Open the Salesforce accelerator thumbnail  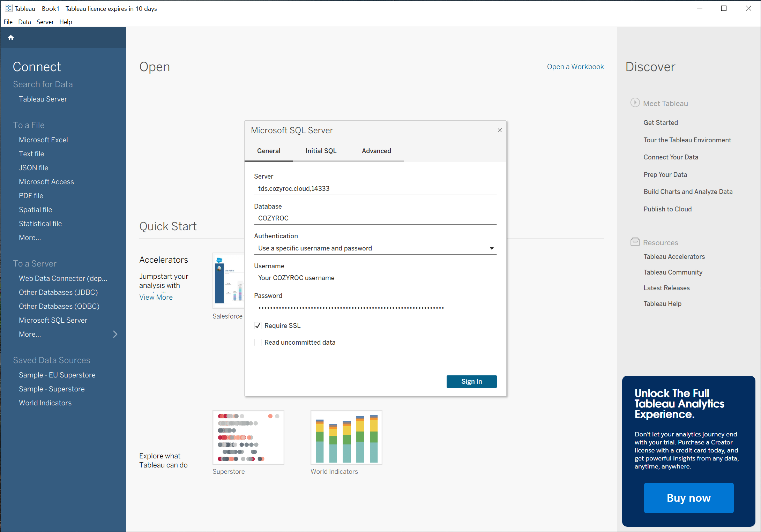[229, 280]
